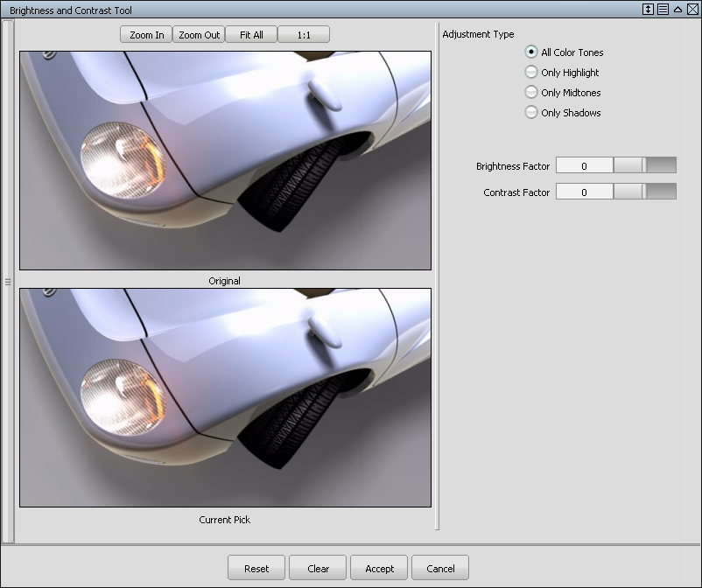Screen dimensions: 702x588
Task: Choose Only Highlight adjustment type
Action: click(x=531, y=73)
